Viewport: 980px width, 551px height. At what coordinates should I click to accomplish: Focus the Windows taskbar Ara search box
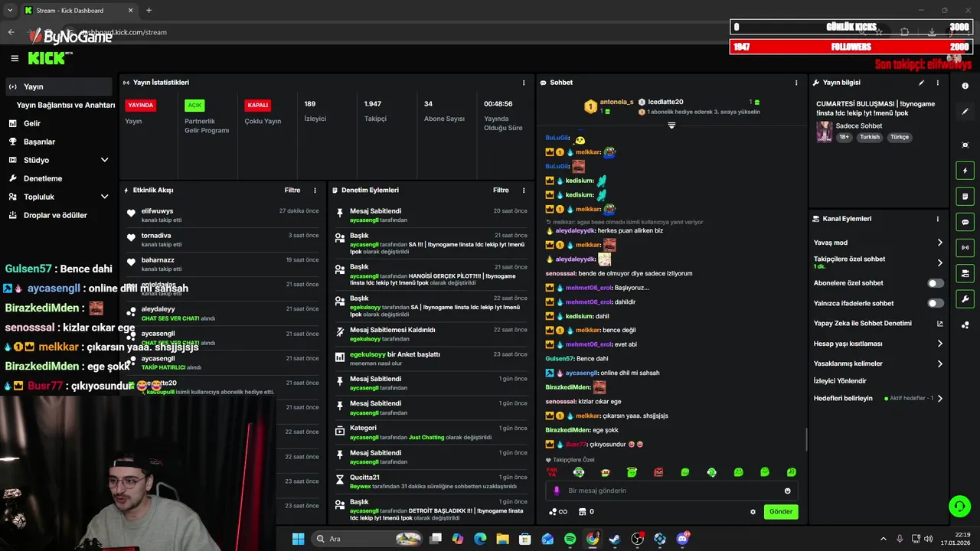(x=368, y=539)
